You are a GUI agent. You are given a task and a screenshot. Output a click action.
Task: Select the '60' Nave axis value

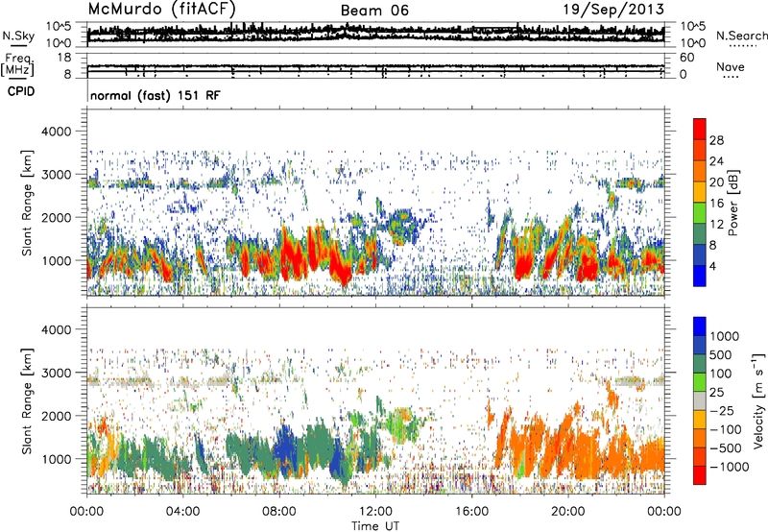pyautogui.click(x=686, y=58)
